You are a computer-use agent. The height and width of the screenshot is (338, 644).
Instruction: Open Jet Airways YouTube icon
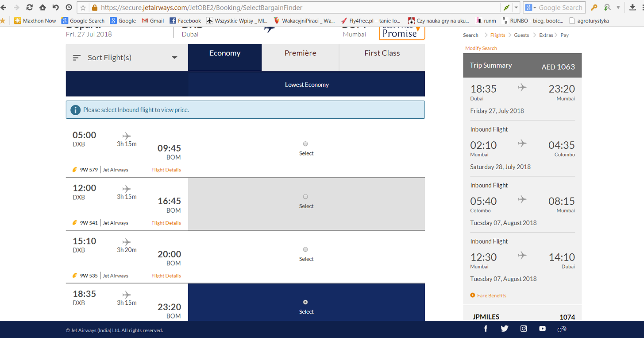[543, 329]
